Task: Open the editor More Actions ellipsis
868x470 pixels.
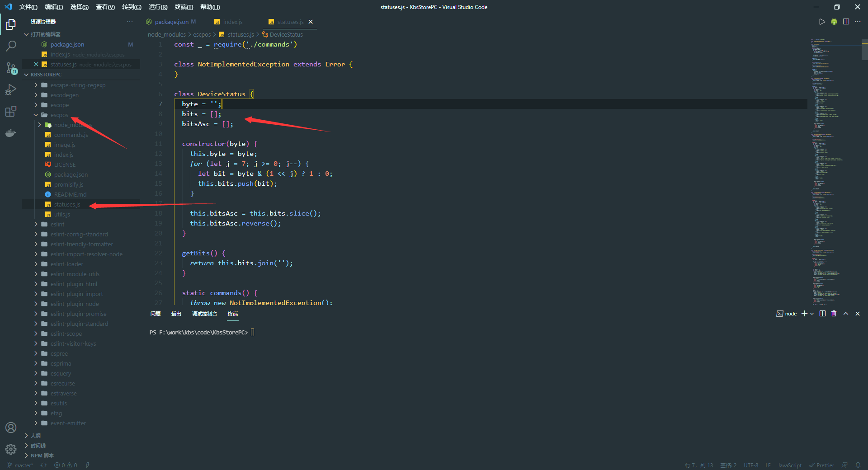Action: coord(858,22)
